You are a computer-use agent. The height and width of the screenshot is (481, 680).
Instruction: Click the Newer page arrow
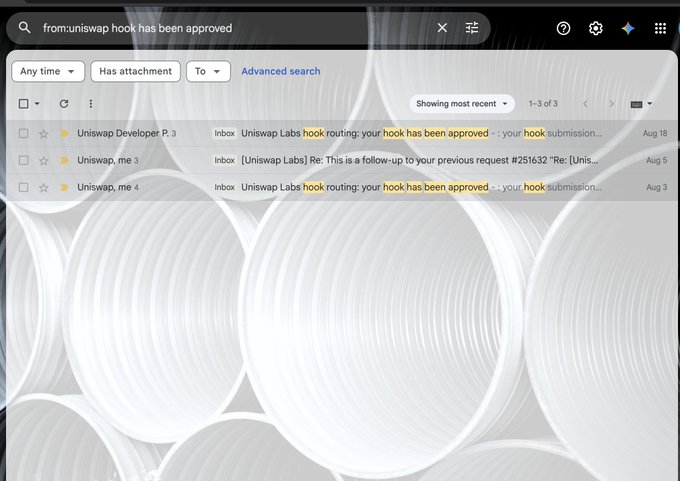point(585,104)
